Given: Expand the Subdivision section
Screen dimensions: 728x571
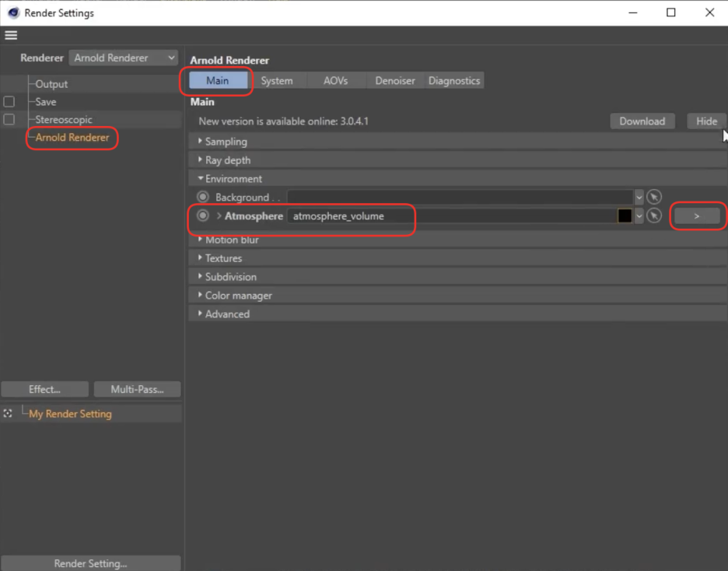Looking at the screenshot, I should 200,276.
